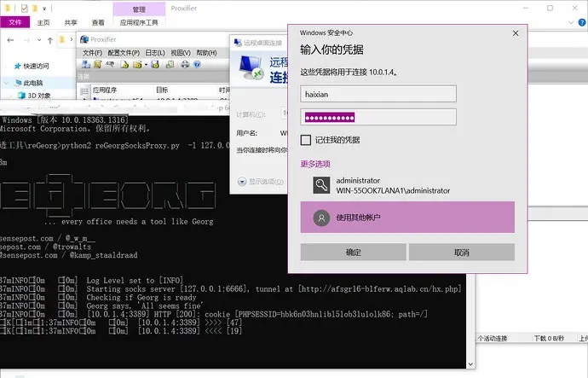This screenshot has width=588, height=378.
Task: Click the Proxifier import/export profile toolbar icon
Action: tap(170, 65)
